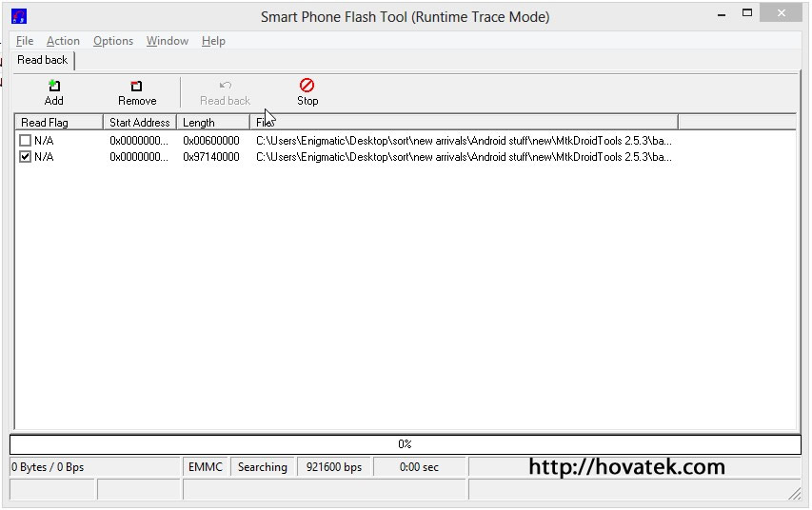Select the Length value 0x97140000
The height and width of the screenshot is (510, 812).
pyautogui.click(x=211, y=156)
